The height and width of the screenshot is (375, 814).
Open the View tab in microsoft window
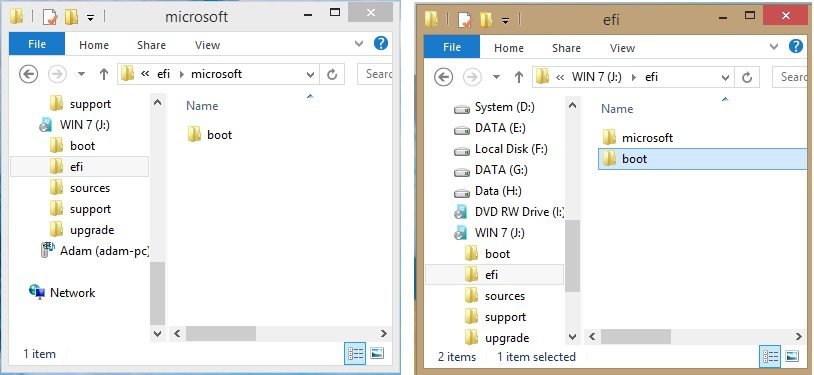[x=208, y=45]
